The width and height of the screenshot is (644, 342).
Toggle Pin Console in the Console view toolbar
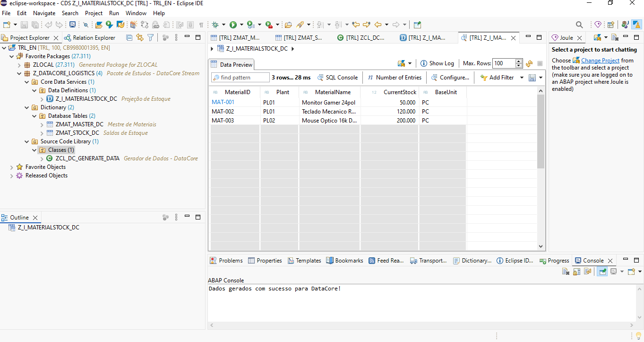coord(601,272)
